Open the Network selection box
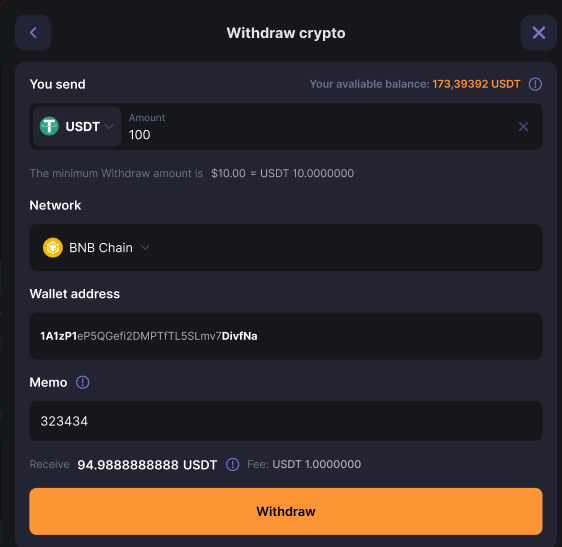The image size is (562, 547). click(286, 247)
